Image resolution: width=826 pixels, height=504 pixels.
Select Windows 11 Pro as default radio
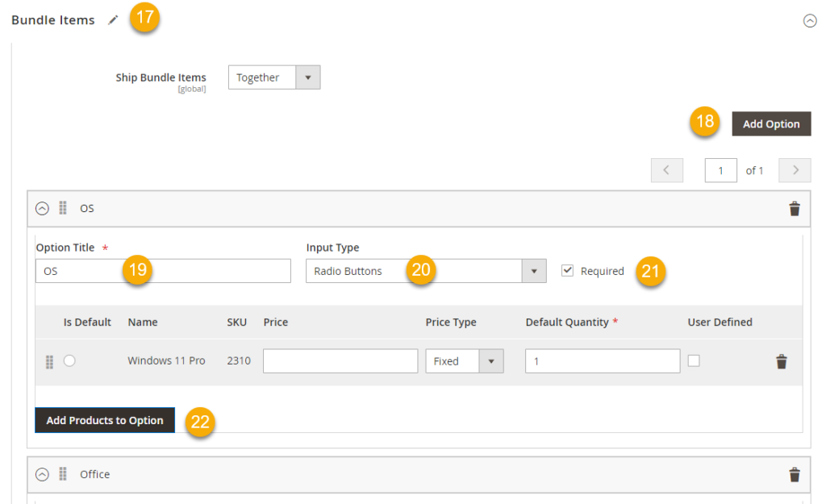[69, 360]
